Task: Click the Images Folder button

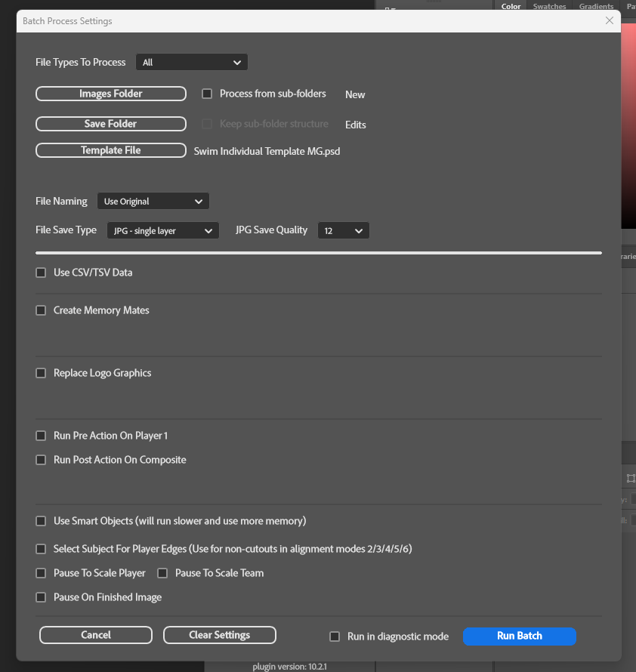Action: [x=111, y=94]
